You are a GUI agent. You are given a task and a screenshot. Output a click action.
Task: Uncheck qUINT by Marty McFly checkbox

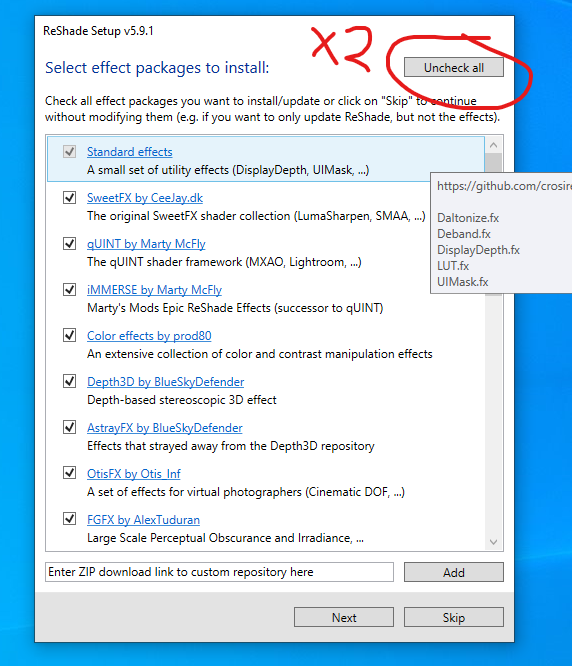69,243
